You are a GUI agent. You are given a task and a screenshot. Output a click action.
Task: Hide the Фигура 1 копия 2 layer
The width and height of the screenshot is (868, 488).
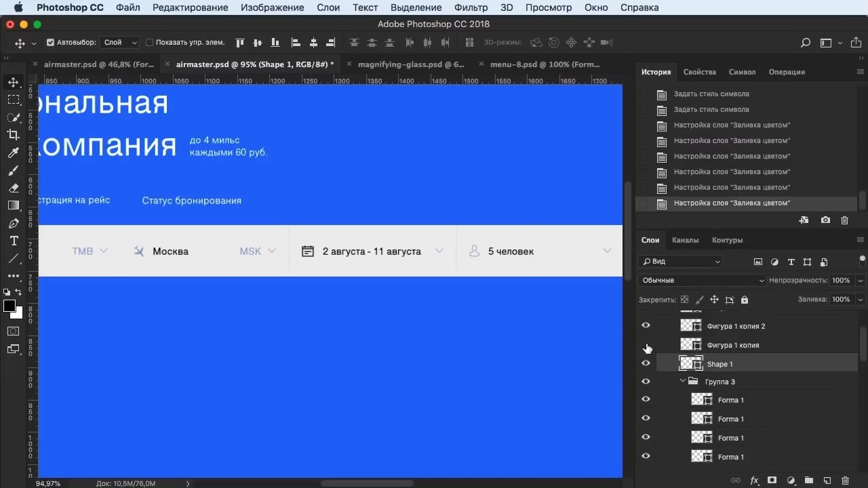coord(646,326)
